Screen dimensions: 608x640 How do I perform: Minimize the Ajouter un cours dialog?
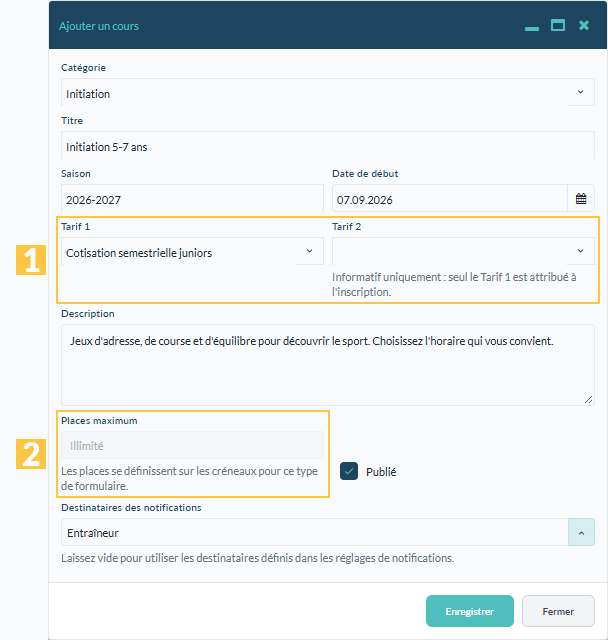[x=532, y=28]
